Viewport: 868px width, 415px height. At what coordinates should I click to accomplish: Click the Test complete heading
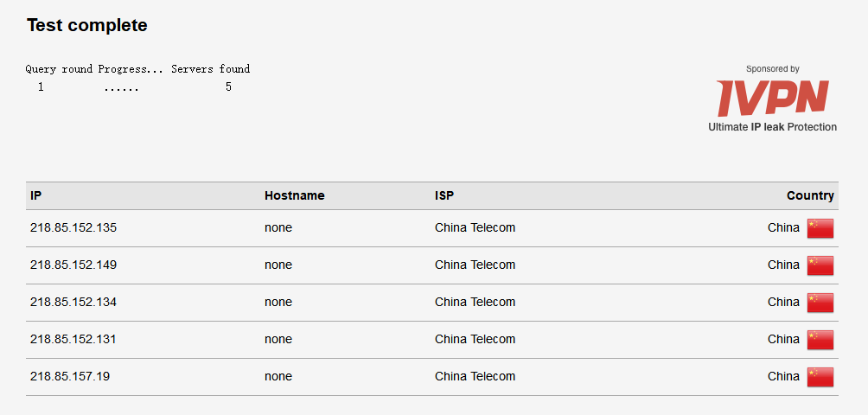[x=87, y=25]
